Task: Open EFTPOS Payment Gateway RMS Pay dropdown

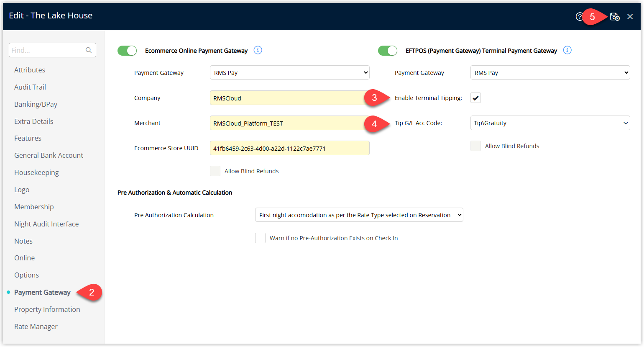Action: click(x=550, y=72)
